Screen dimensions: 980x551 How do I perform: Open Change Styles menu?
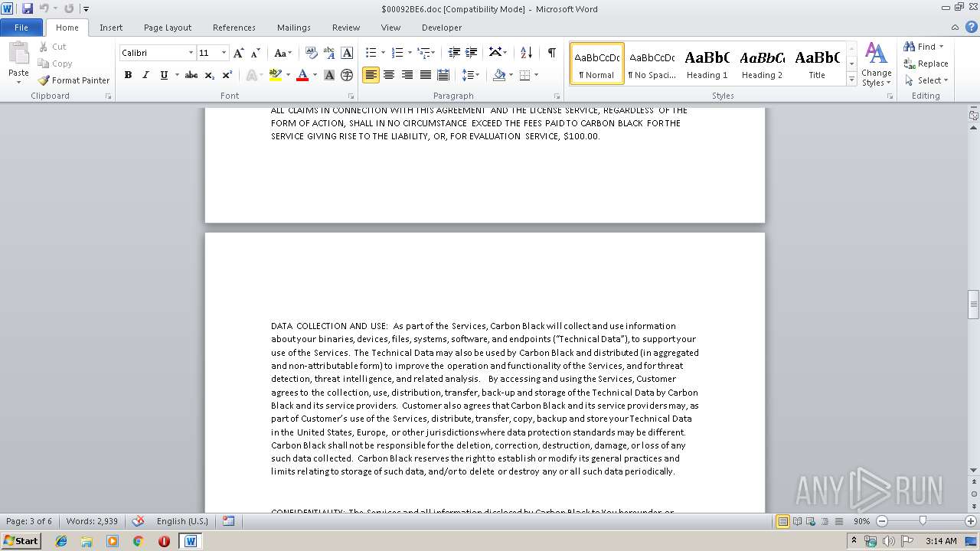876,64
